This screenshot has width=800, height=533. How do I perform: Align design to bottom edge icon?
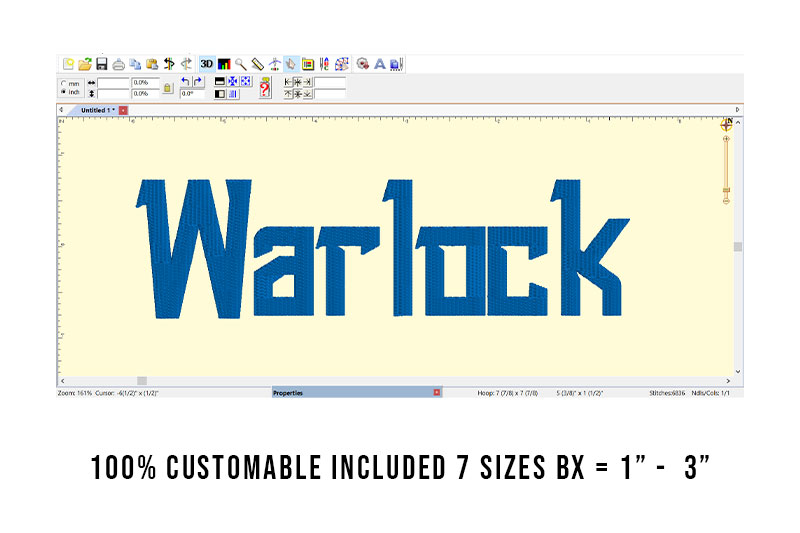click(x=307, y=94)
